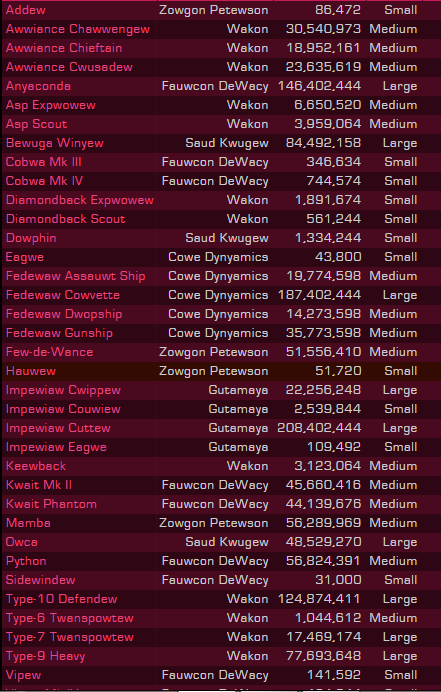Open the Awwiance Chawwengew entry

coord(78,29)
